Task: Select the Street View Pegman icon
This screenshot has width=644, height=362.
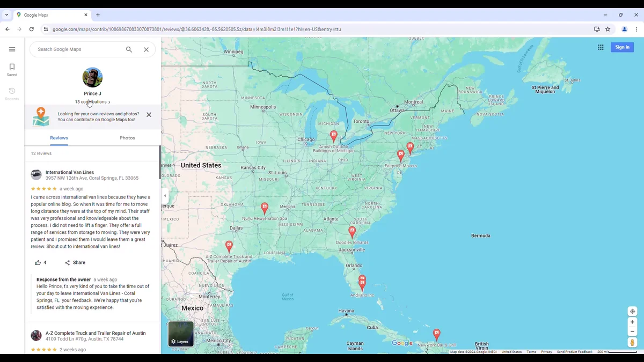Action: [x=632, y=343]
